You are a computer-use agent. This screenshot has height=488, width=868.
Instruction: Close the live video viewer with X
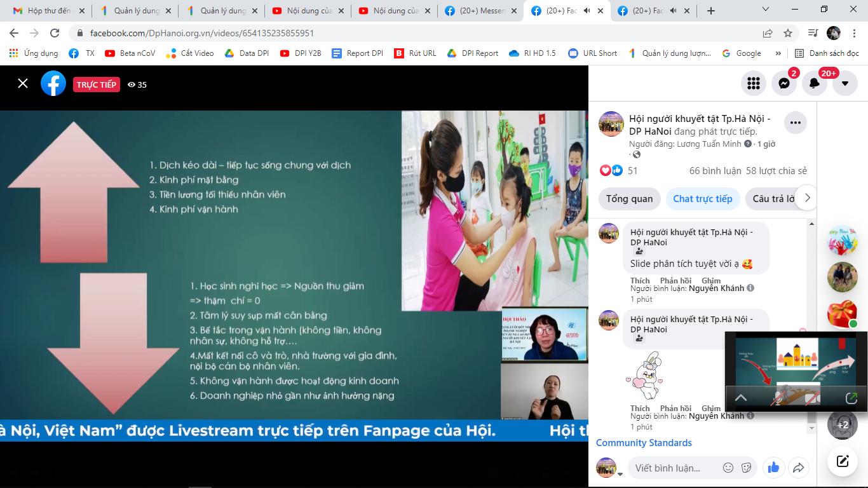pos(23,83)
